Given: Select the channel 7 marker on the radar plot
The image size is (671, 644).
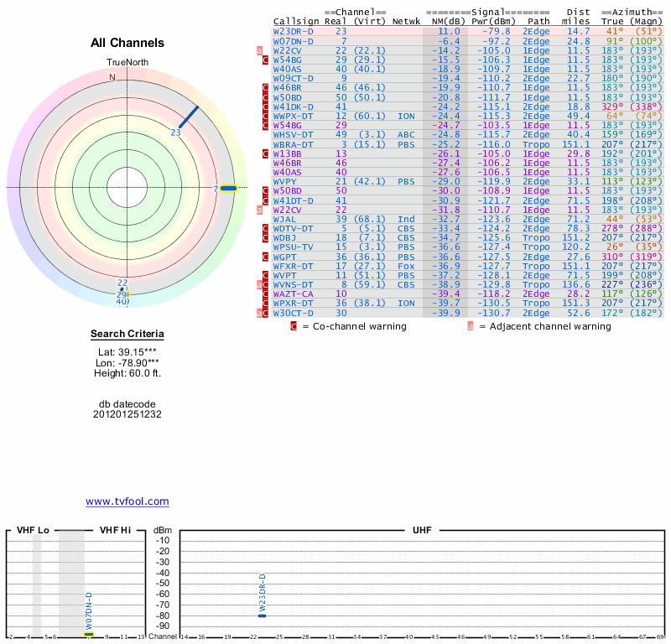Looking at the screenshot, I should point(227,188).
